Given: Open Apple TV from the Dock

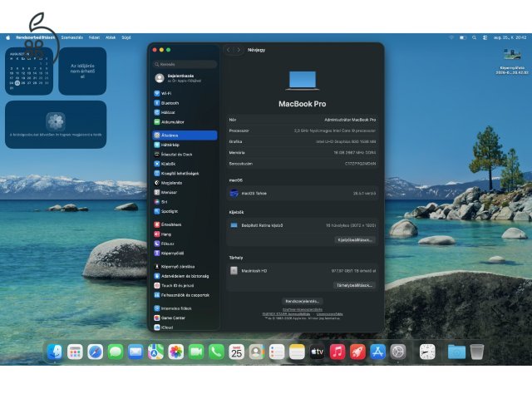Looking at the screenshot, I should click(318, 352).
